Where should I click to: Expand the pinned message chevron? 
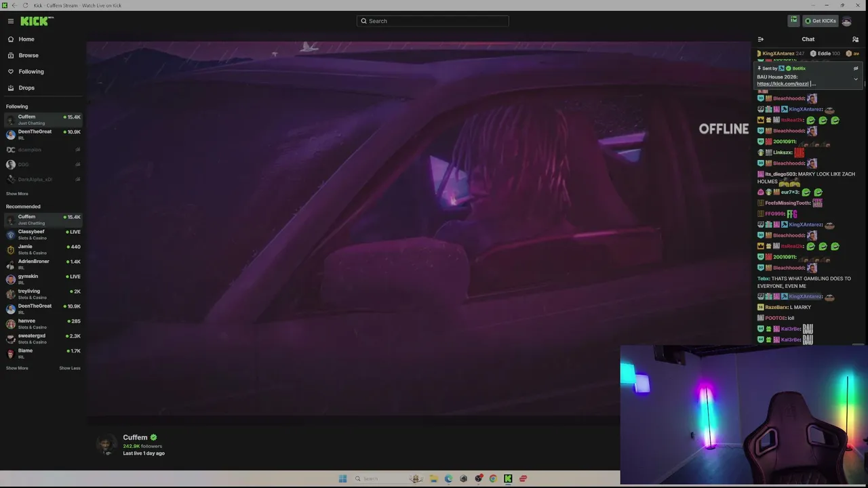(x=856, y=79)
